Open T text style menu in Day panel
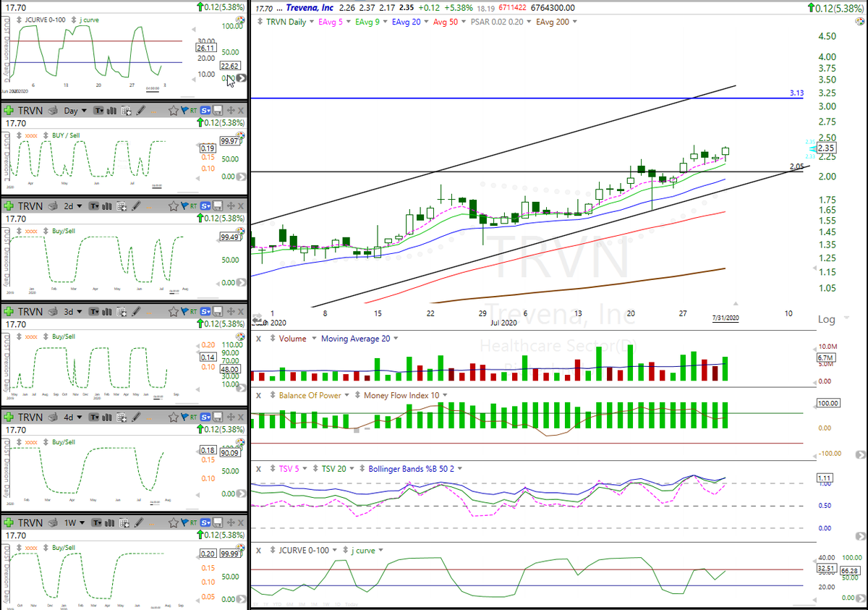Screen dimensions: 868x610 [x=98, y=111]
